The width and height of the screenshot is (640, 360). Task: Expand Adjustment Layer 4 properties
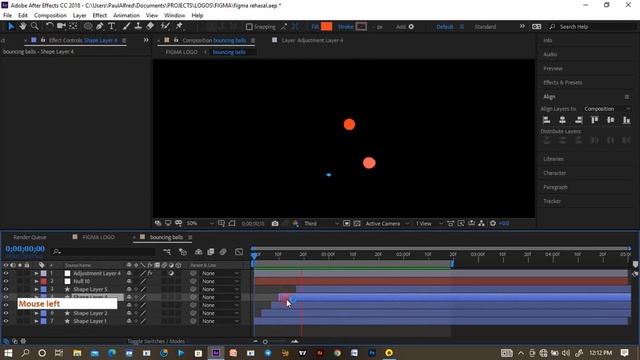pyautogui.click(x=36, y=273)
